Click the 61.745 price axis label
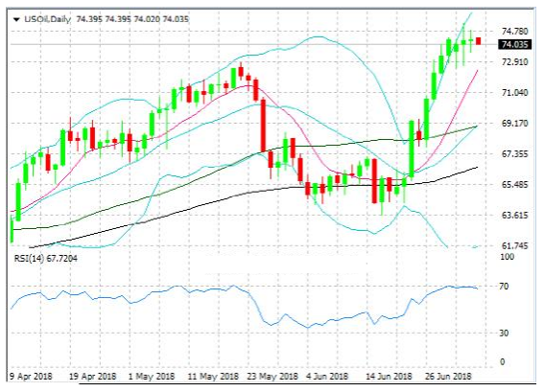Viewport: 544px width, 392px height. click(x=515, y=245)
